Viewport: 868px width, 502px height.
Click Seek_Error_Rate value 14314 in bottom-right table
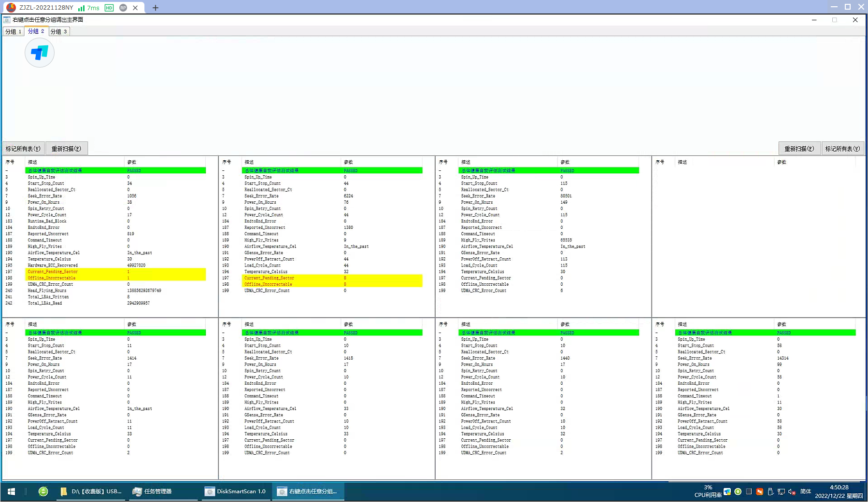[783, 358]
